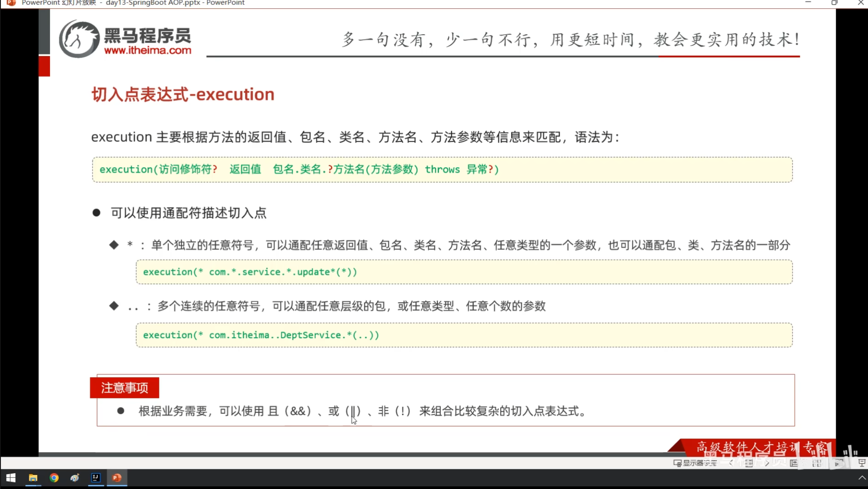Switch to normal view icon
This screenshot has width=868, height=489.
click(x=794, y=463)
